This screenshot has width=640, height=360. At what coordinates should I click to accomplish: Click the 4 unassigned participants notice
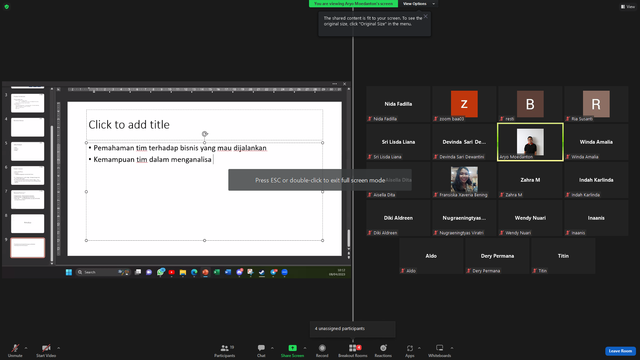point(353,329)
